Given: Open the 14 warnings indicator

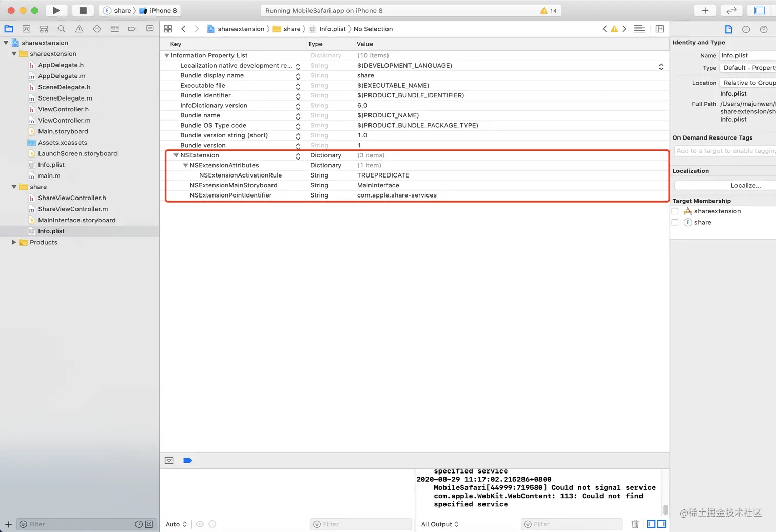Looking at the screenshot, I should tap(549, 10).
